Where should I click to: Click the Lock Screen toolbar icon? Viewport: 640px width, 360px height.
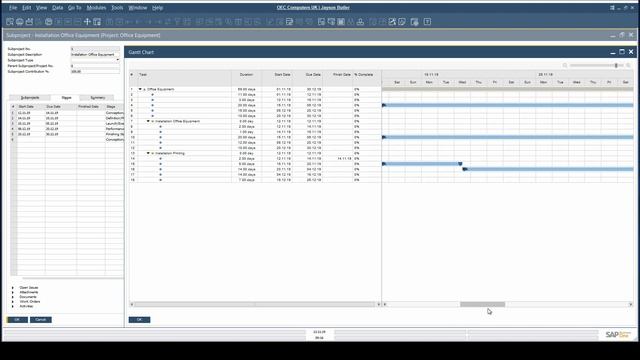point(97,22)
